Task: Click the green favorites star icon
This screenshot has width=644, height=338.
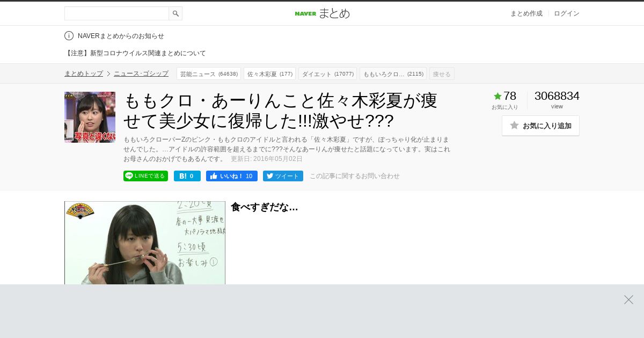Action: click(x=497, y=96)
